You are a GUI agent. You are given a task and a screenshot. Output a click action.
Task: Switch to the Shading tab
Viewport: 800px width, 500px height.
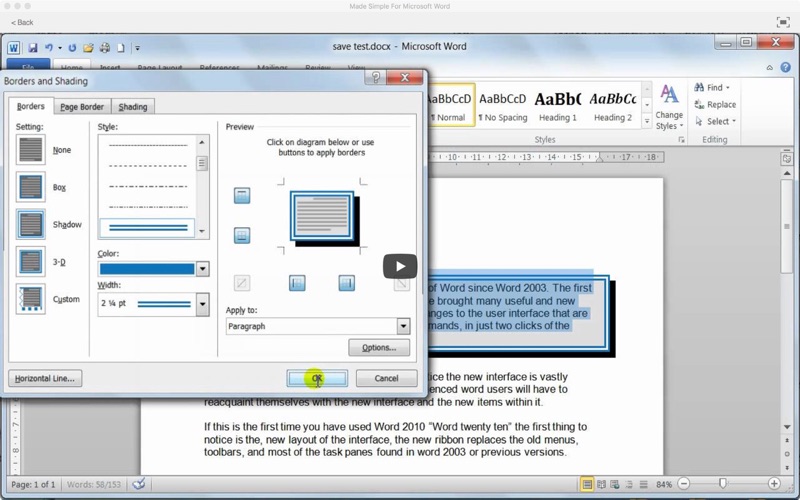(x=133, y=107)
